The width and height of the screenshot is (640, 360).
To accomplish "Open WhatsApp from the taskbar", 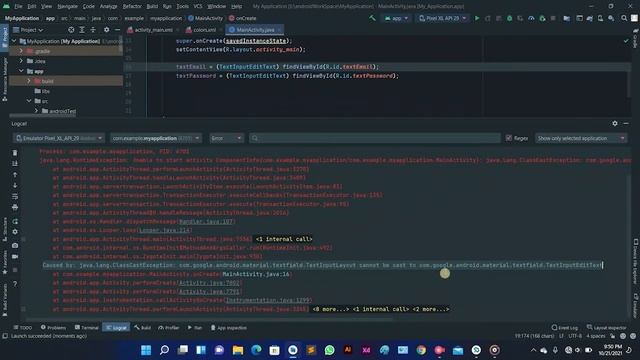I will pos(329,350).
